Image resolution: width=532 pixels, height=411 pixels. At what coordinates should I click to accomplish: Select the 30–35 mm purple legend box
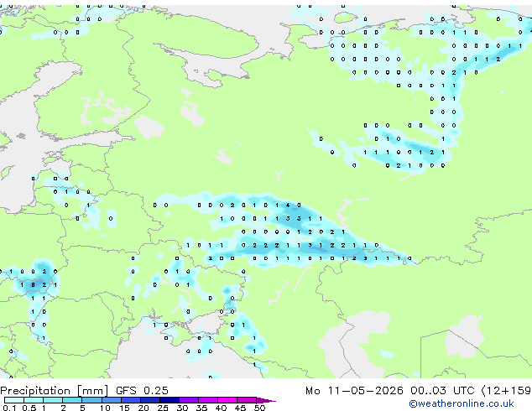pos(188,400)
